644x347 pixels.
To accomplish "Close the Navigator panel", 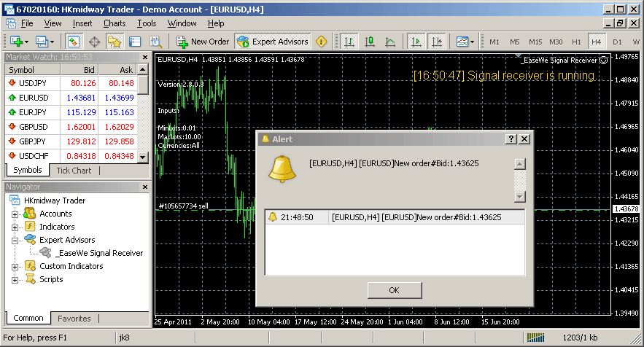I will [x=145, y=187].
